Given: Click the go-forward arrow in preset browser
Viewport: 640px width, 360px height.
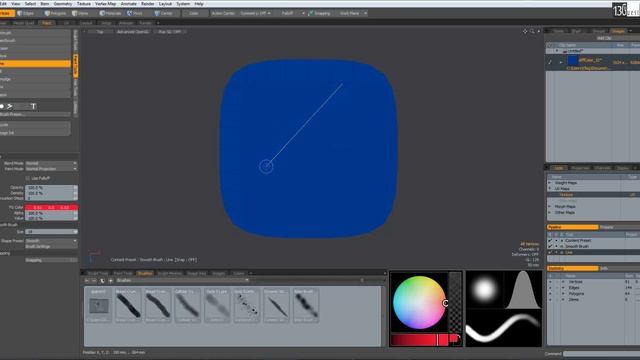Looking at the screenshot, I should tap(94, 280).
